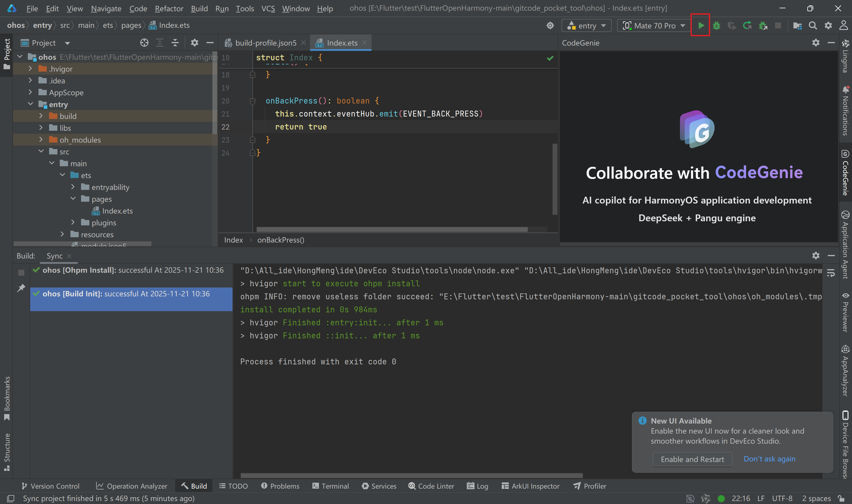Open the Refactor menu
The image size is (852, 504).
click(169, 9)
